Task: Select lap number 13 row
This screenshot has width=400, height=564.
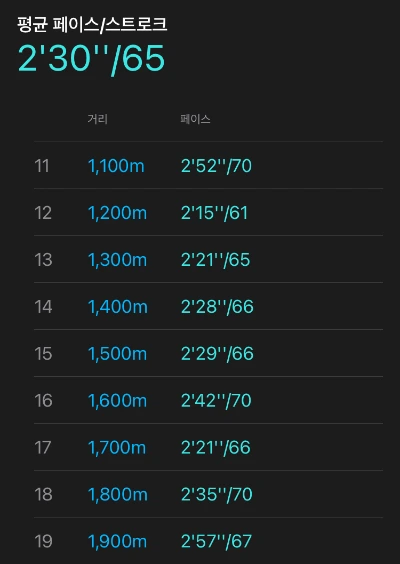Action: click(208, 260)
